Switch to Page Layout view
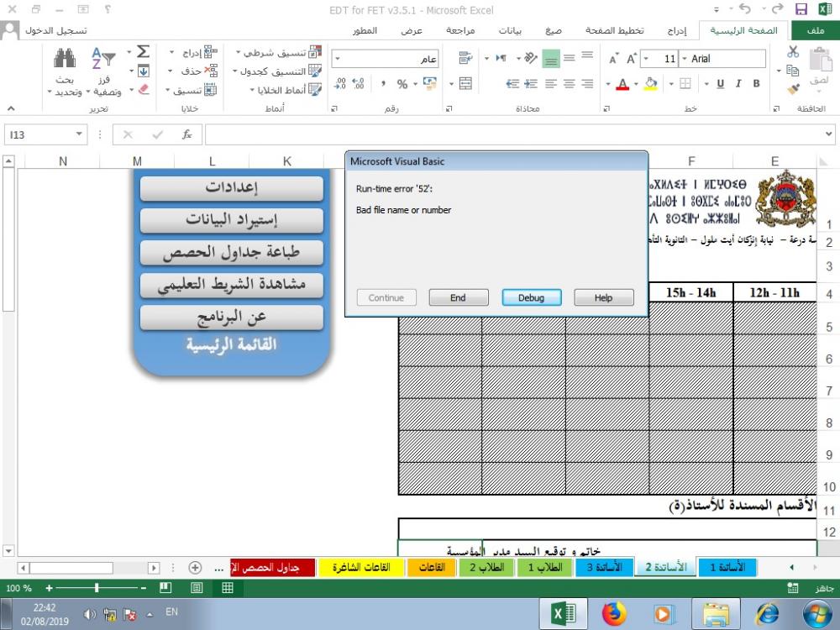840x630 pixels. pyautogui.click(x=197, y=588)
